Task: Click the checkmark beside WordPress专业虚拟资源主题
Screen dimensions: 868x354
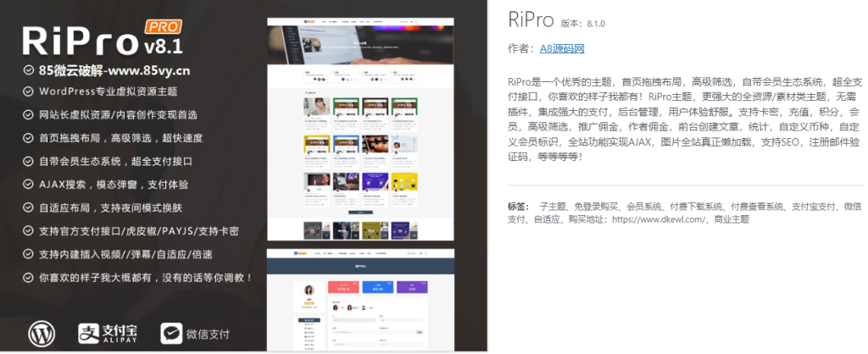Action: (28, 91)
